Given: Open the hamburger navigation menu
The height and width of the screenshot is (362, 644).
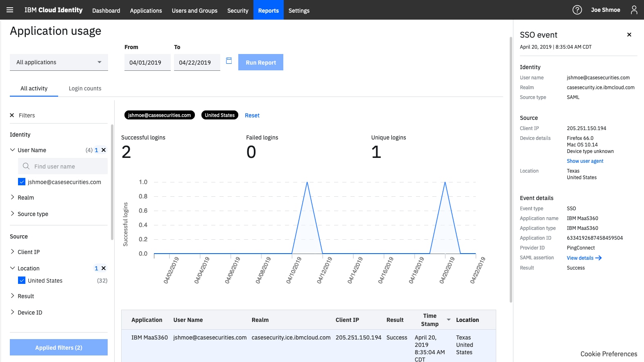Looking at the screenshot, I should point(10,10).
